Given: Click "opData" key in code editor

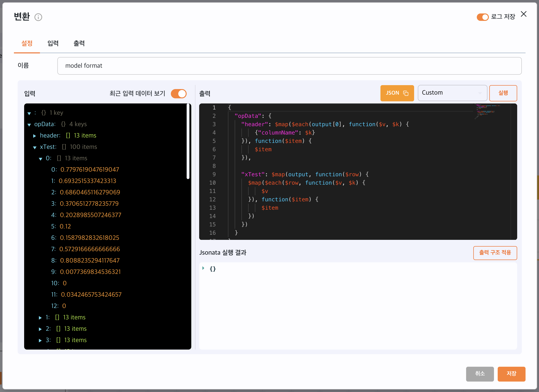Looking at the screenshot, I should pyautogui.click(x=248, y=116).
